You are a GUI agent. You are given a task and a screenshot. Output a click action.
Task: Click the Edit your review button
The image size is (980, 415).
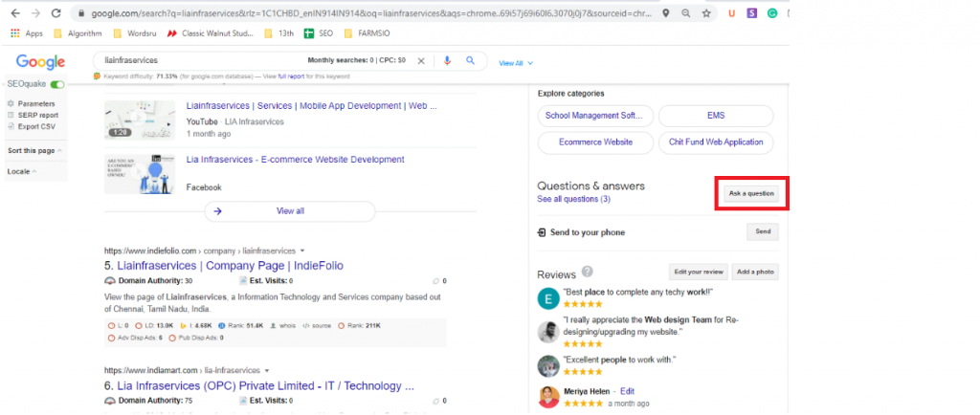click(698, 272)
